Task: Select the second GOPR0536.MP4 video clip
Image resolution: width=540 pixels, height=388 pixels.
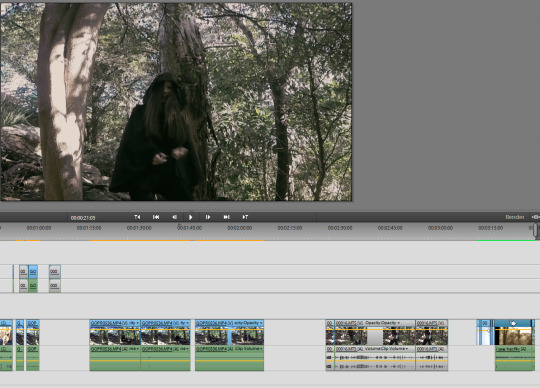Action: (166, 332)
